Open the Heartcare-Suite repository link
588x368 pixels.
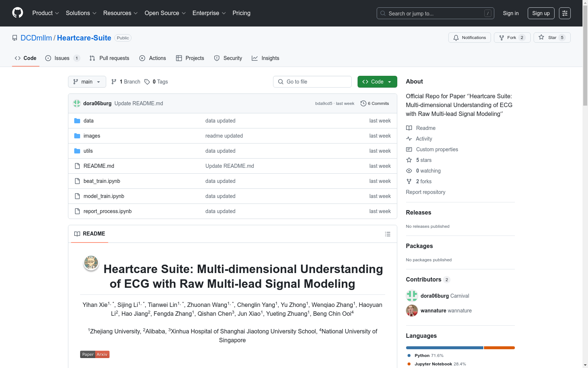tap(84, 38)
